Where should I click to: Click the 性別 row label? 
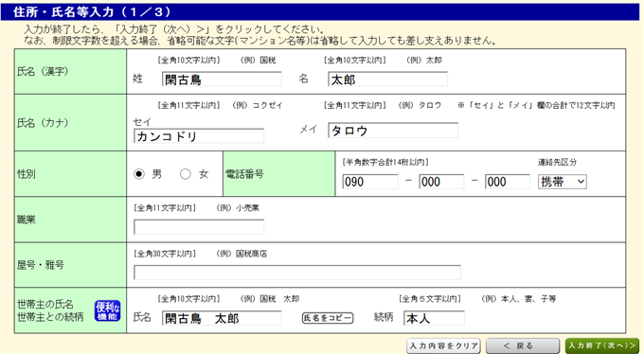point(27,174)
